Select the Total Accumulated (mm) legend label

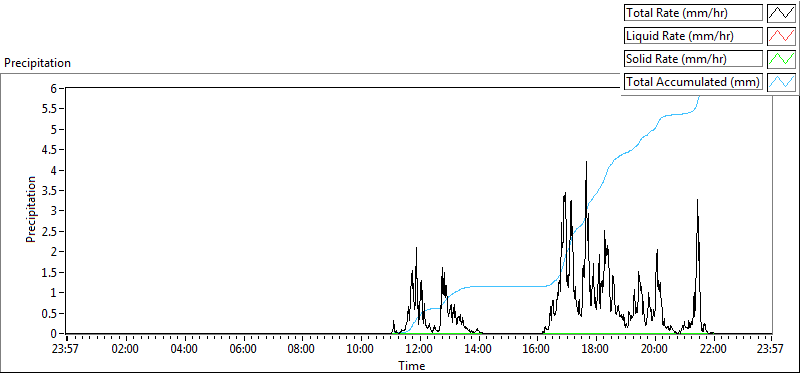pyautogui.click(x=693, y=82)
